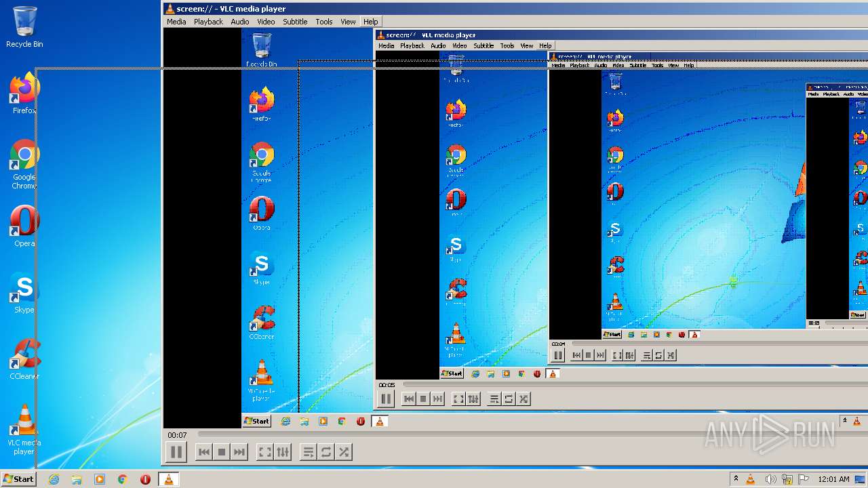This screenshot has height=488, width=868.
Task: Open Windows Explorer from the taskbar
Action: coord(77,479)
